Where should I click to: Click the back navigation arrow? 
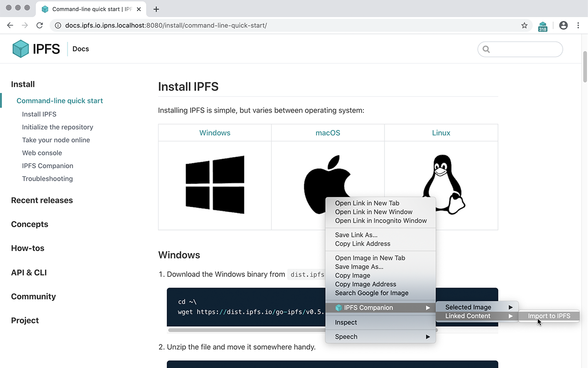[10, 25]
